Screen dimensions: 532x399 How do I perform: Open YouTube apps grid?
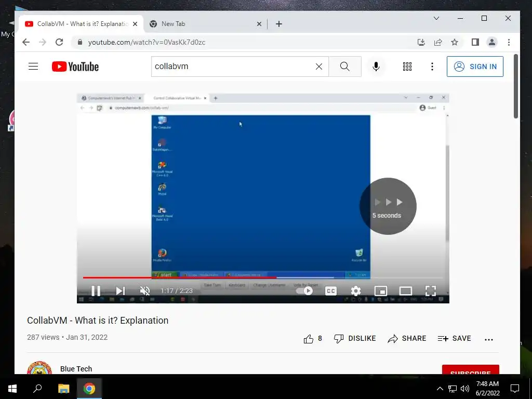tap(407, 66)
